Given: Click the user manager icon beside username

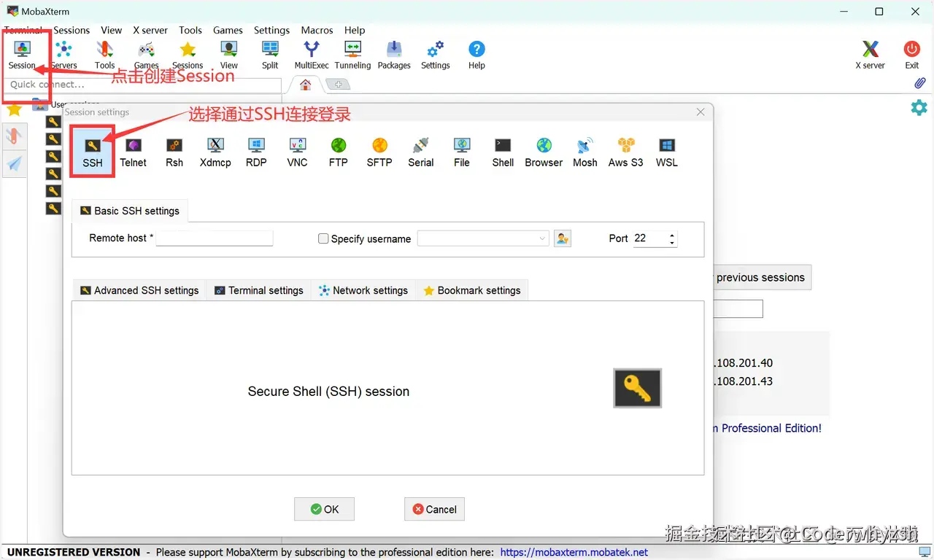Looking at the screenshot, I should pos(563,238).
